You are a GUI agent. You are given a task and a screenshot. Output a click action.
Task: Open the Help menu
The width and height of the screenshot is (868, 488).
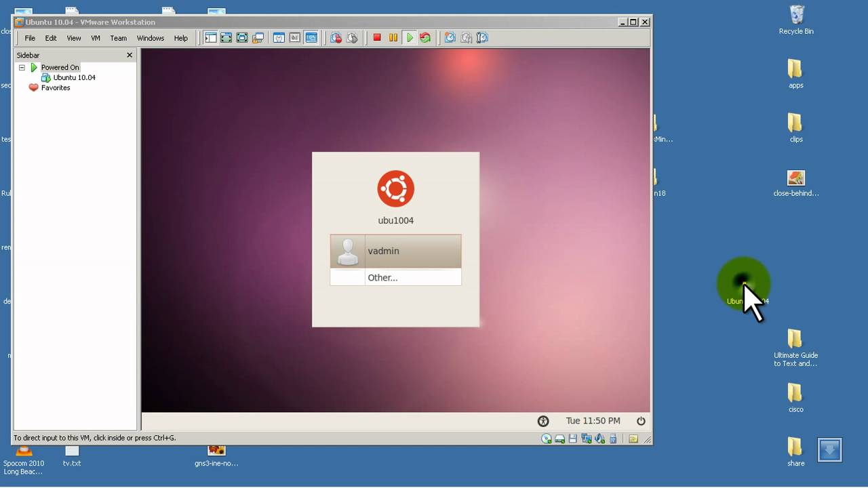pyautogui.click(x=181, y=38)
